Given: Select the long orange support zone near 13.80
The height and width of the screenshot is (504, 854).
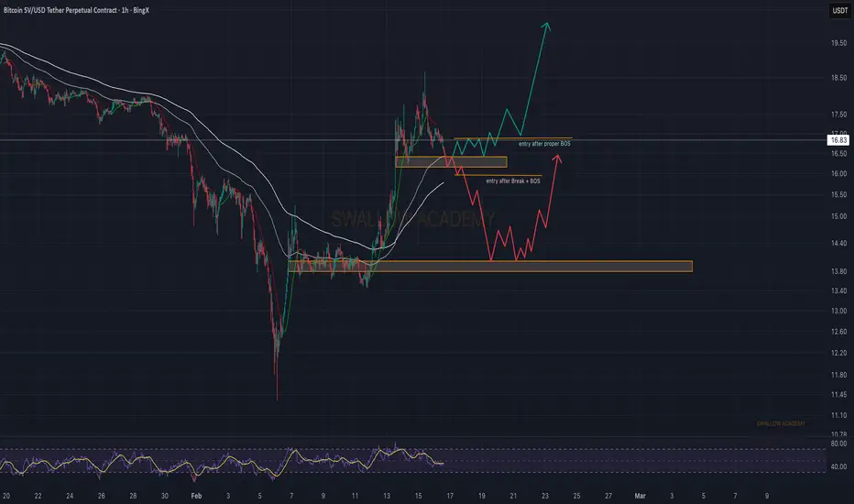Looking at the screenshot, I should coord(490,266).
